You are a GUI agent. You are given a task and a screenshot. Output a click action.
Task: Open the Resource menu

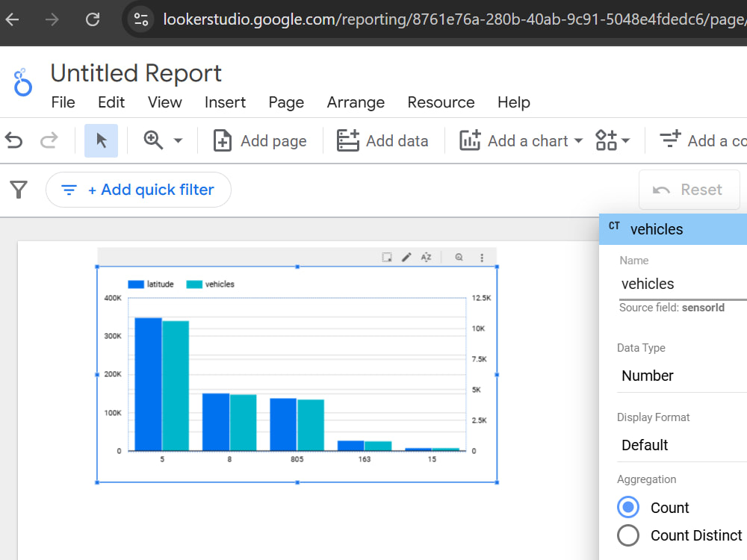tap(441, 102)
